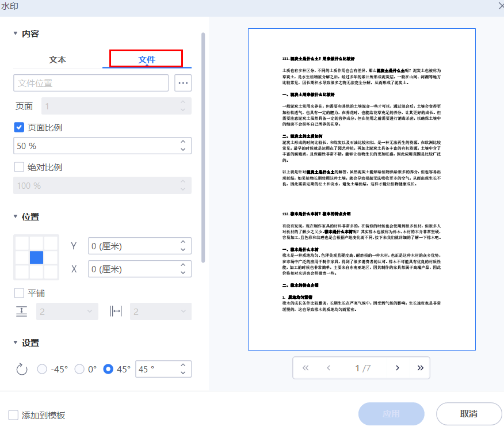The image size is (504, 430).
Task: Open the file browser with the ... icon
Action: coord(182,82)
